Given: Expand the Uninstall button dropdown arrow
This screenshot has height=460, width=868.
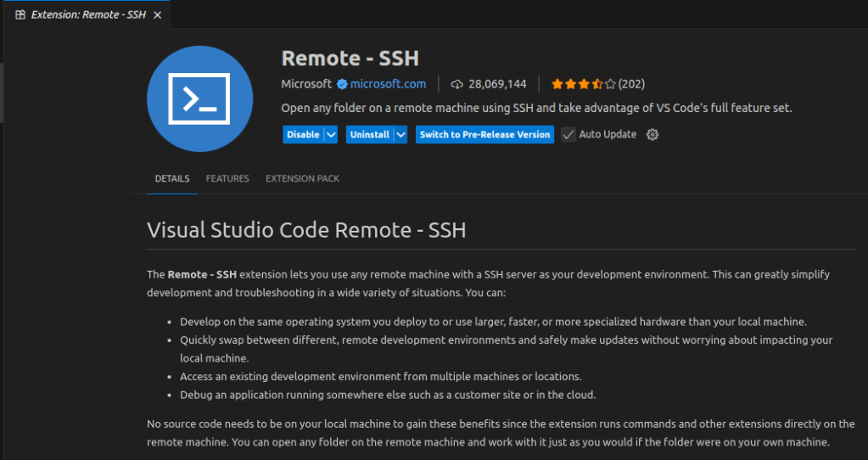Looking at the screenshot, I should pos(400,134).
